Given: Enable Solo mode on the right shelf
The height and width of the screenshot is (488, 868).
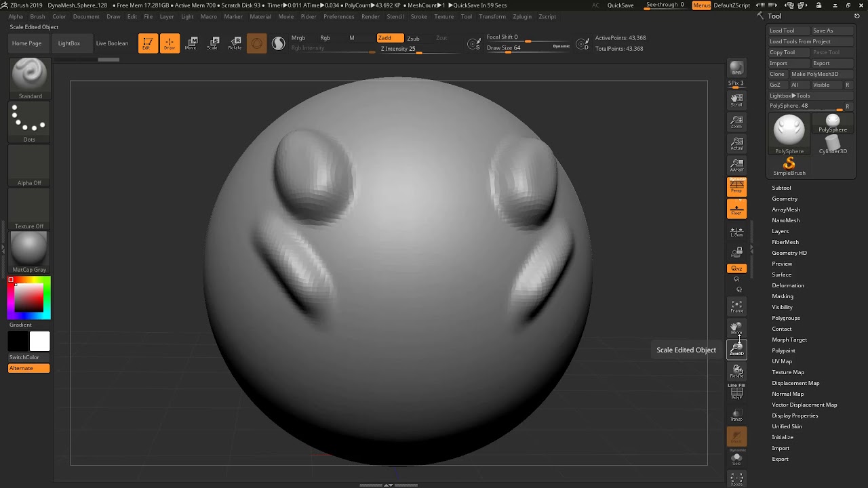Looking at the screenshot, I should (736, 460).
